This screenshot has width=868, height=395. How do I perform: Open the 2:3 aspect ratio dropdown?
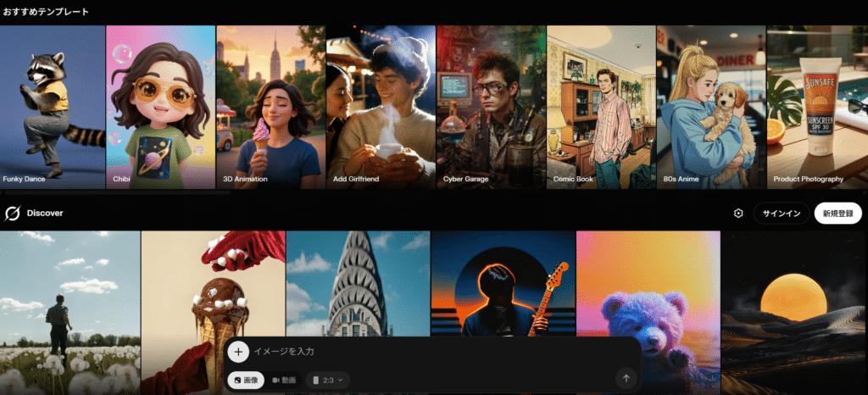pos(327,381)
